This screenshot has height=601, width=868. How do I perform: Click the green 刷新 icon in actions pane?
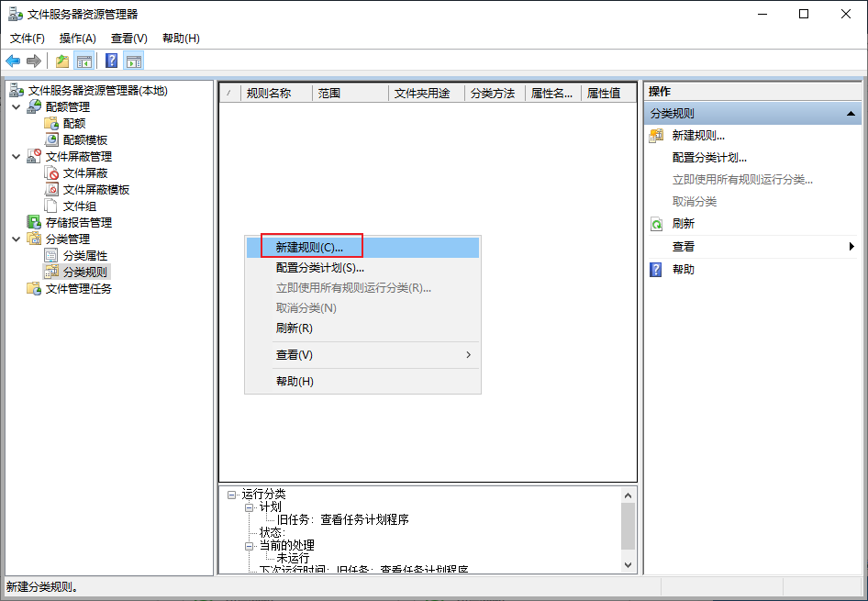tap(657, 224)
